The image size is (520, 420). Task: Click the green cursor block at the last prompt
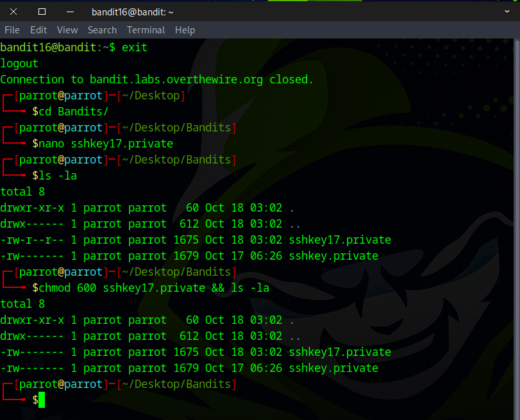tap(42, 400)
